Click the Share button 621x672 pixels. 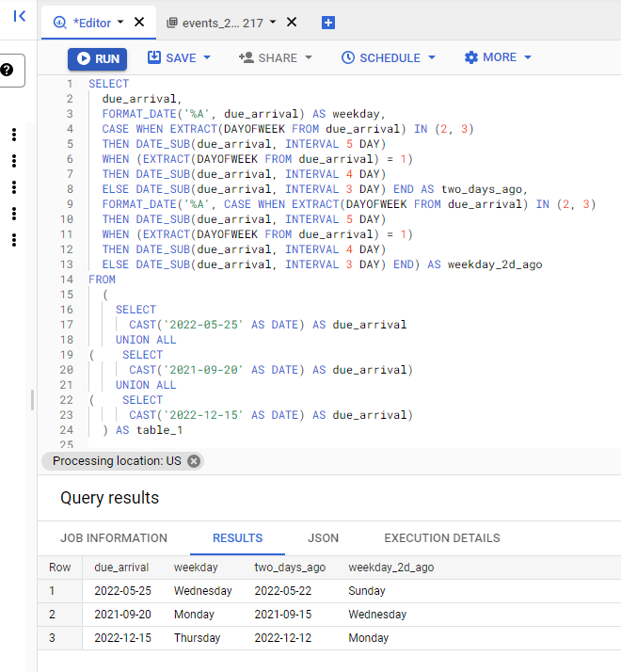coord(268,57)
